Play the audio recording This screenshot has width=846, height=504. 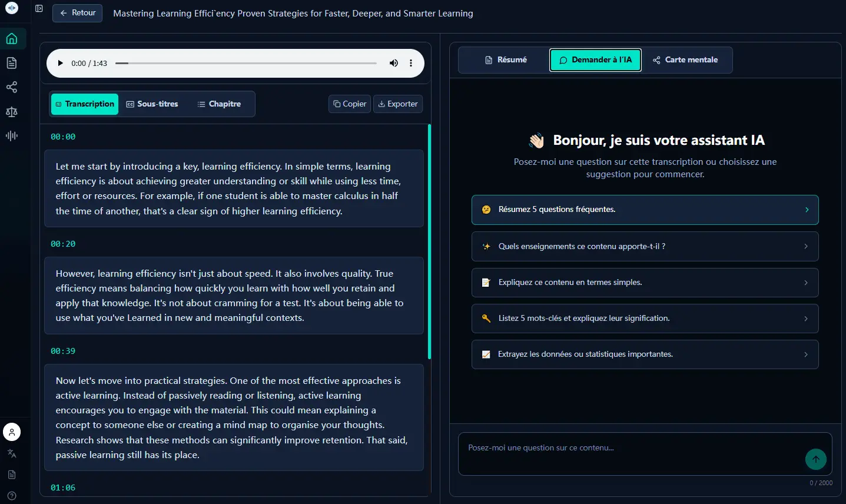point(60,63)
